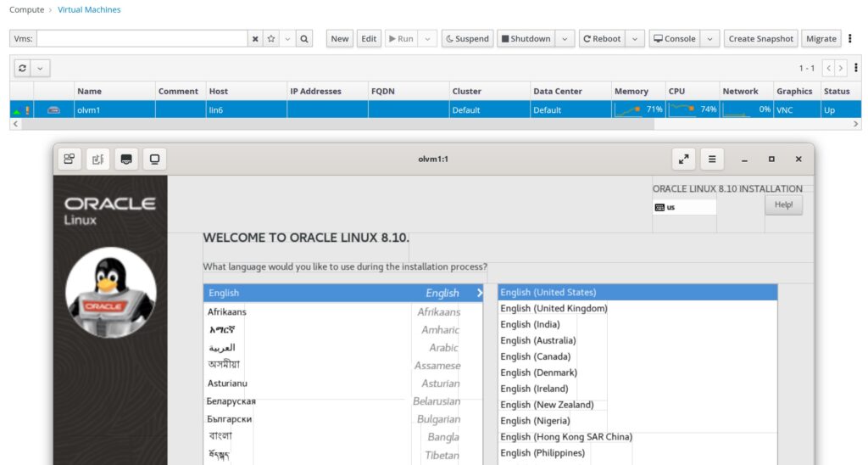Click the screenshot monitor icon in console
The height and width of the screenshot is (465, 868).
click(x=154, y=159)
